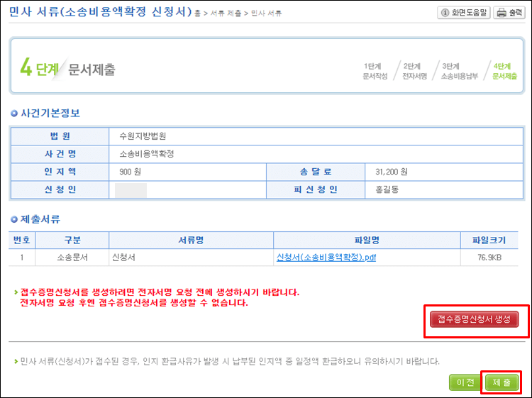Click the 번호 column header
This screenshot has height=398, width=532.
tap(22, 241)
